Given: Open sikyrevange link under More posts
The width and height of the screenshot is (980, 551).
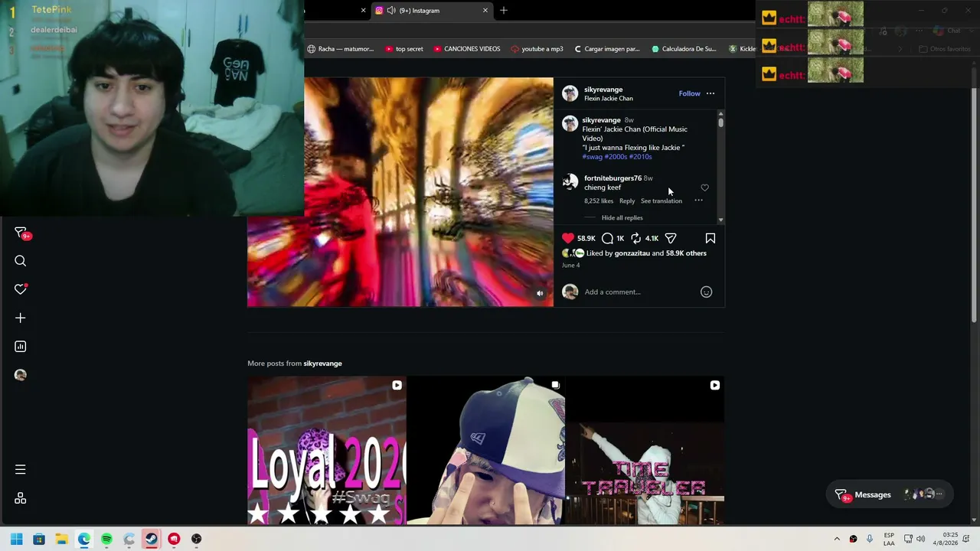Looking at the screenshot, I should coord(322,364).
